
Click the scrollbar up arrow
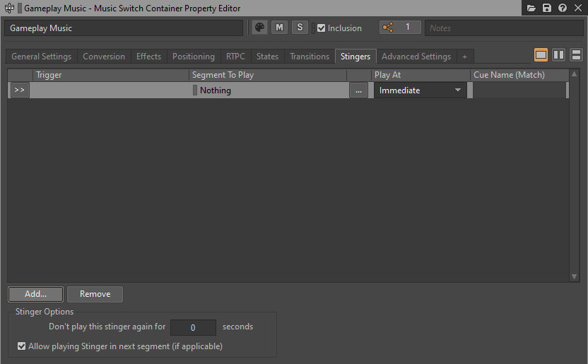[x=574, y=74]
